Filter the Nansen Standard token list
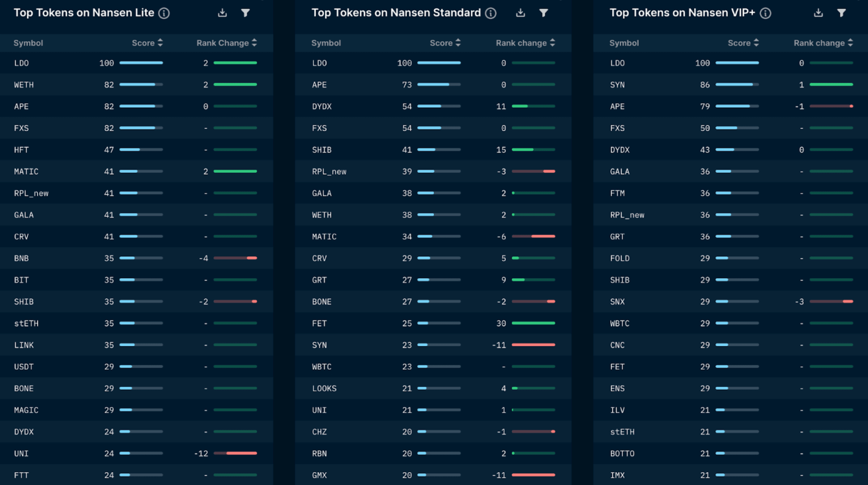The width and height of the screenshot is (868, 485). 544,13
